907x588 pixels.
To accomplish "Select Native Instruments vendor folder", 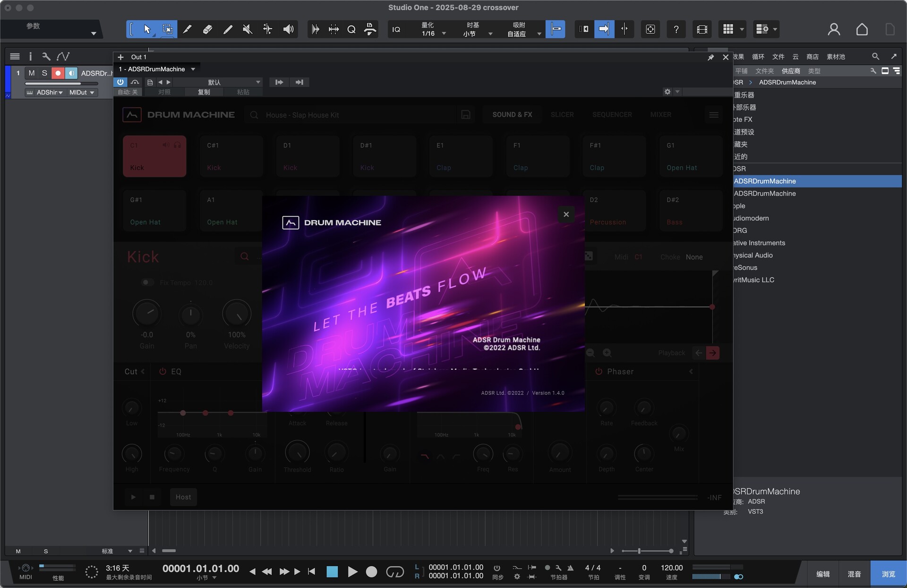I will (x=817, y=243).
